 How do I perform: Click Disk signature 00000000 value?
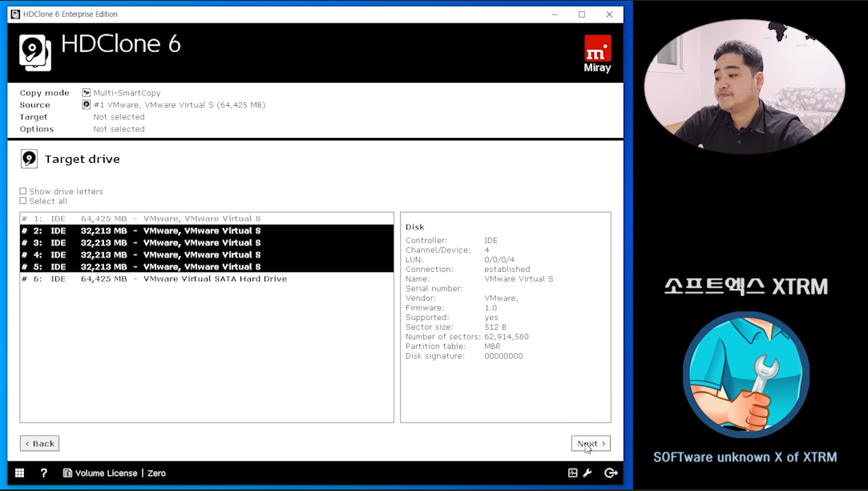503,355
